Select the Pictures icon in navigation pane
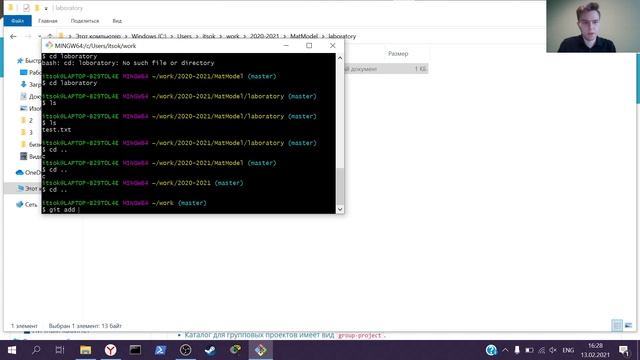 coord(23,109)
